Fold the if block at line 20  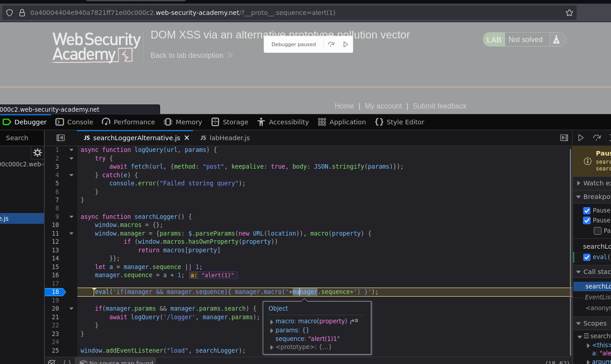coord(71,309)
